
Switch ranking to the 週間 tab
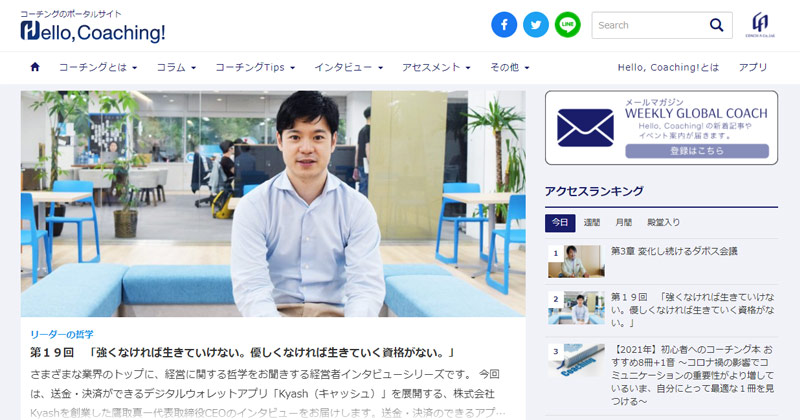tap(592, 223)
